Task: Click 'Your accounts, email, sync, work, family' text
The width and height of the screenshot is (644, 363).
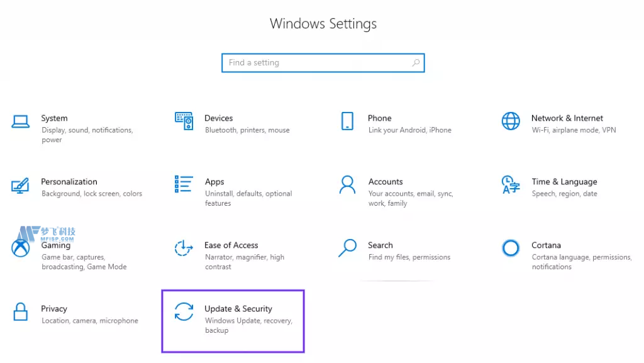Action: (411, 198)
